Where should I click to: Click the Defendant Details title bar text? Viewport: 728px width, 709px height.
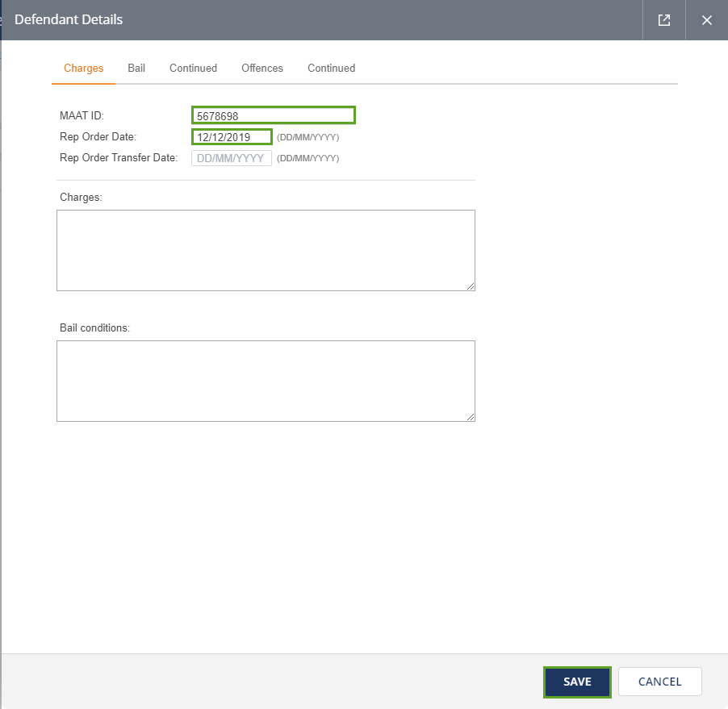click(69, 19)
